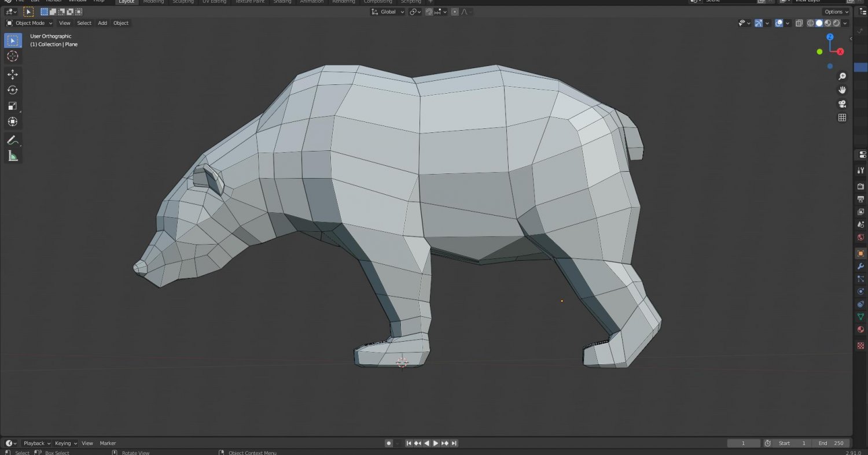Open the viewport View menu

point(65,23)
